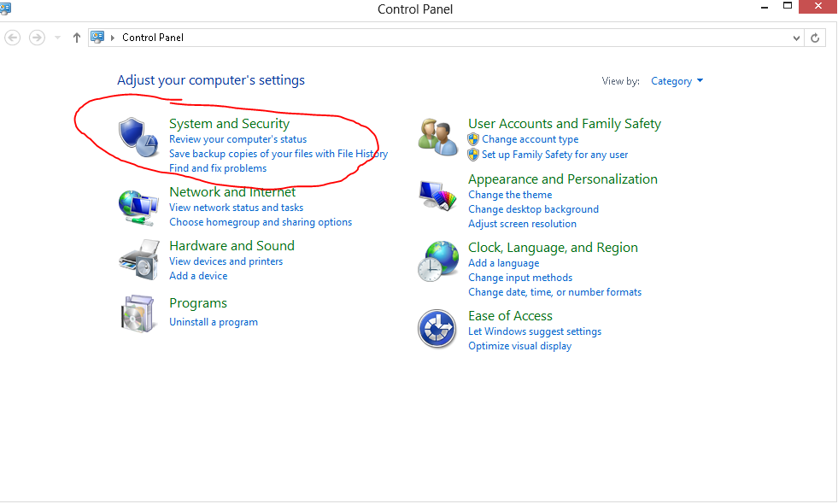Click Review your computer's status
838x504 pixels.
point(237,139)
